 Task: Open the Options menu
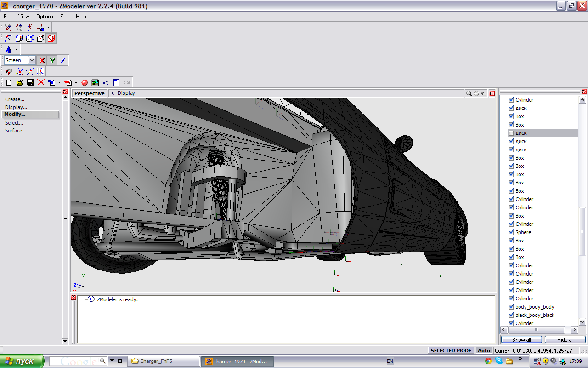click(45, 17)
